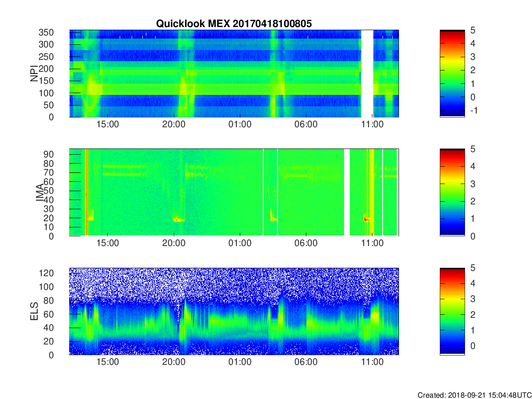Click "11:00" under the ELS plot
The height and width of the screenshot is (399, 532).
click(x=372, y=362)
